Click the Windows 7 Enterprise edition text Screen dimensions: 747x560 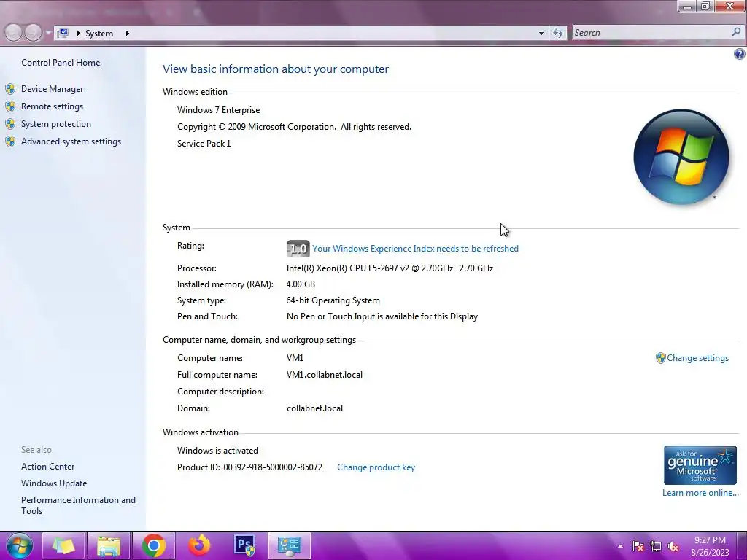tap(219, 110)
